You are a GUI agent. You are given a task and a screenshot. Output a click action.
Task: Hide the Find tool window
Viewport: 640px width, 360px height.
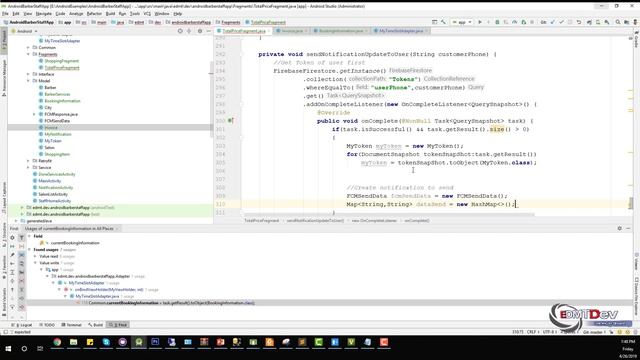629,229
